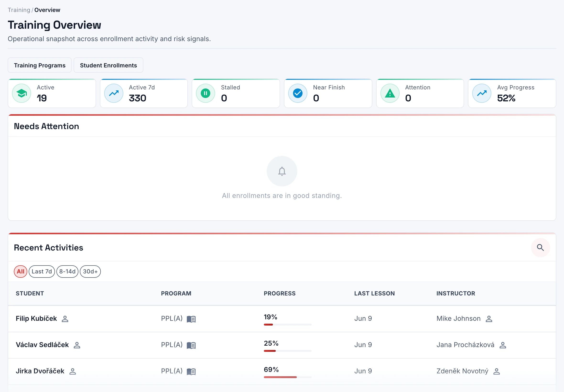564x392 pixels.
Task: Click the 69% progress bar
Action: pyautogui.click(x=287, y=377)
